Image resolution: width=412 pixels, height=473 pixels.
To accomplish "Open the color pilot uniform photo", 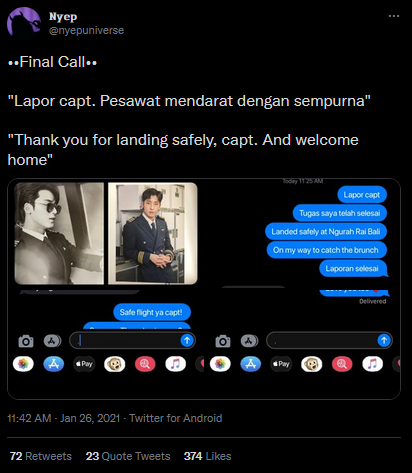I will [153, 233].
